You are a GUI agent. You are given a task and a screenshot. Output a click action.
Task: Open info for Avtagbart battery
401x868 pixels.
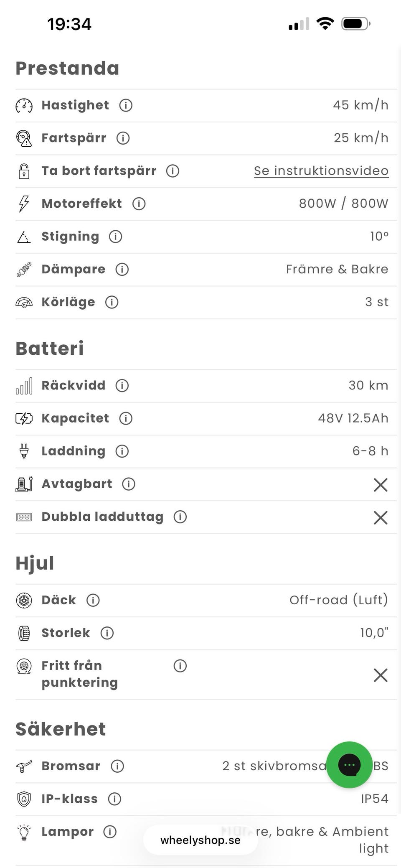pyautogui.click(x=129, y=484)
